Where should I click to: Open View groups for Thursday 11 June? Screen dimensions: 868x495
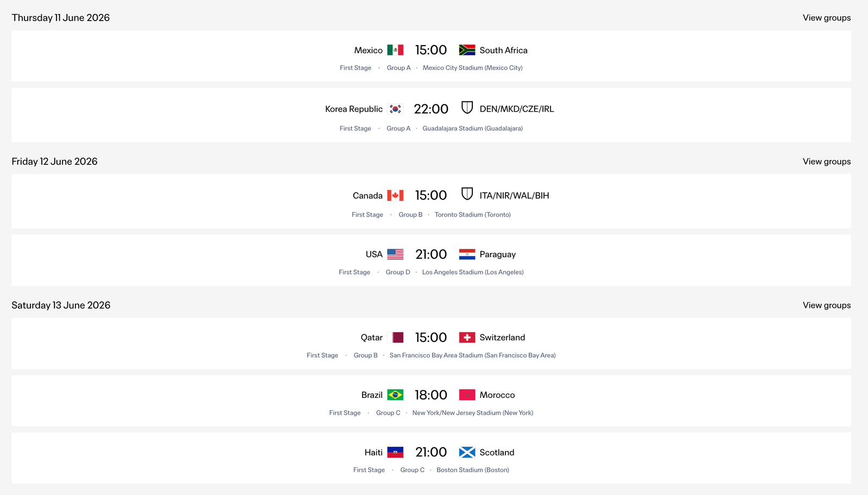pyautogui.click(x=826, y=18)
